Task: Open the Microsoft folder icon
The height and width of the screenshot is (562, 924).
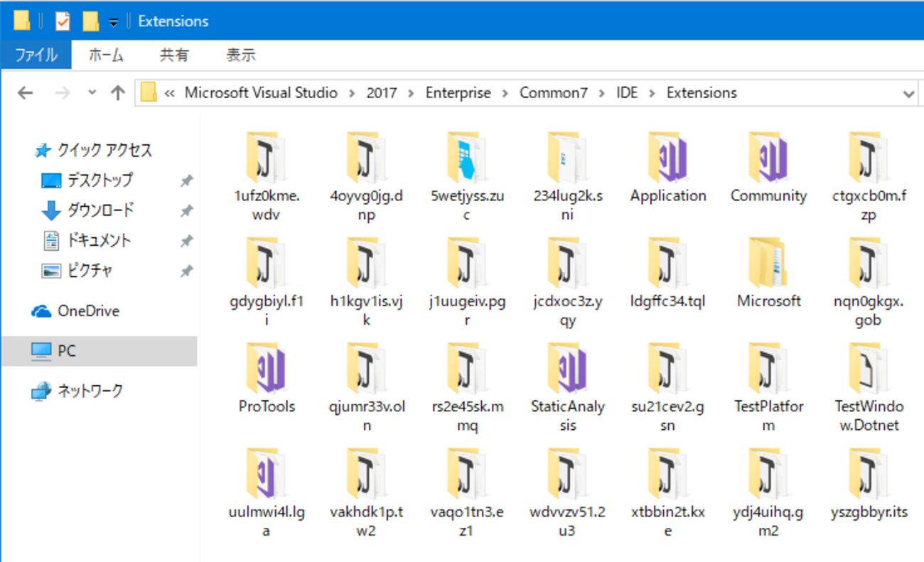Action: point(768,262)
